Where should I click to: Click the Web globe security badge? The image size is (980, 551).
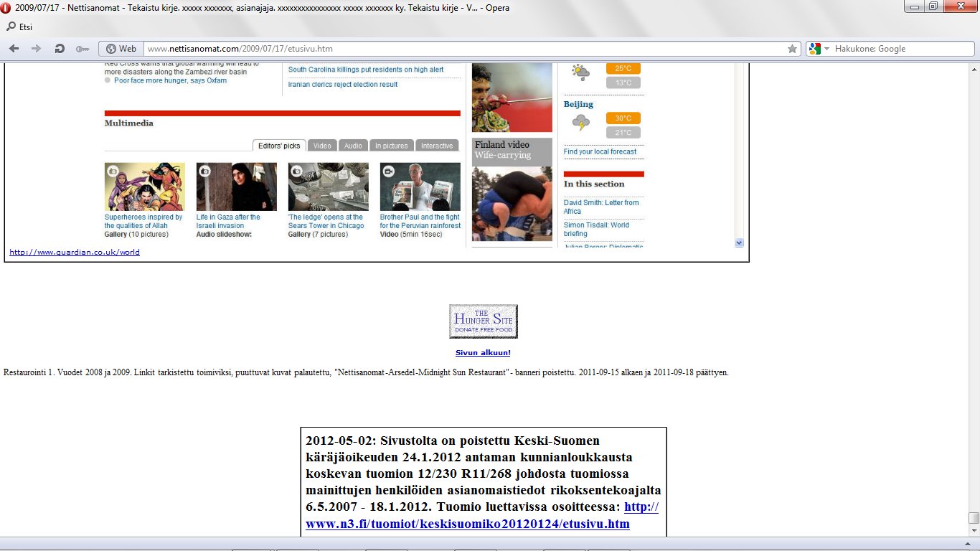click(x=121, y=49)
